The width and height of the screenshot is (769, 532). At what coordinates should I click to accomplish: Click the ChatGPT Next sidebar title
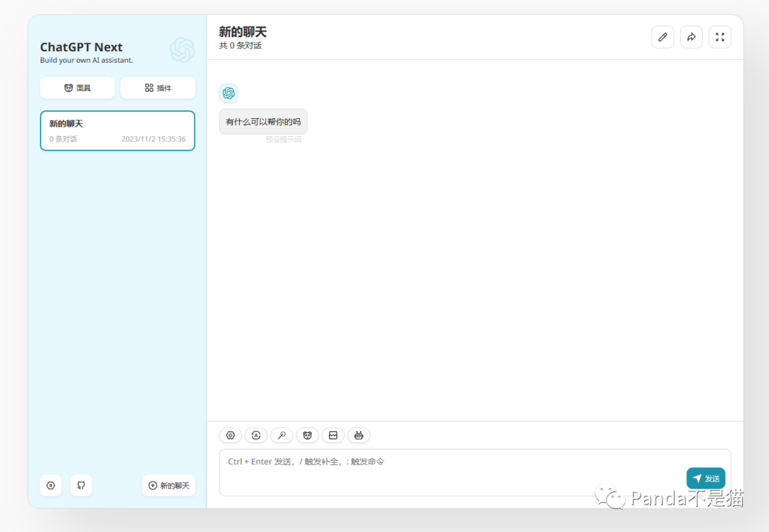click(x=81, y=47)
